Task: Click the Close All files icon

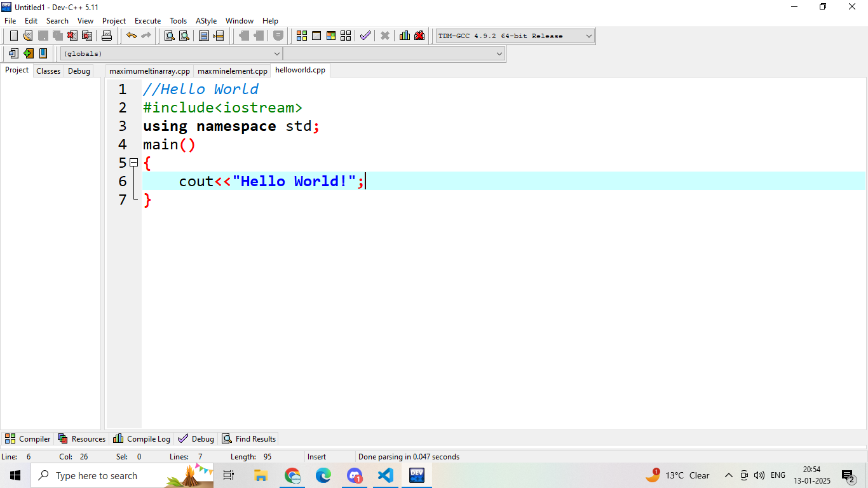Action: [x=87, y=36]
